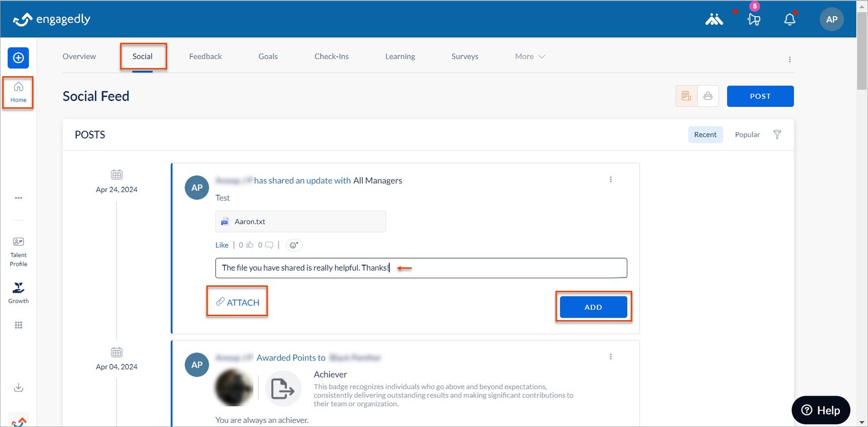868x427 pixels.
Task: Sort posts by Recent
Action: point(705,135)
